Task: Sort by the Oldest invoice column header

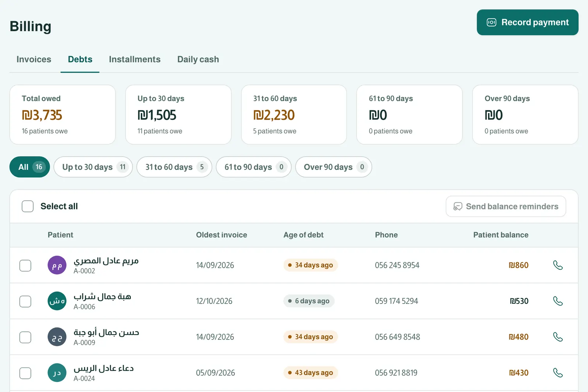Action: [x=221, y=235]
